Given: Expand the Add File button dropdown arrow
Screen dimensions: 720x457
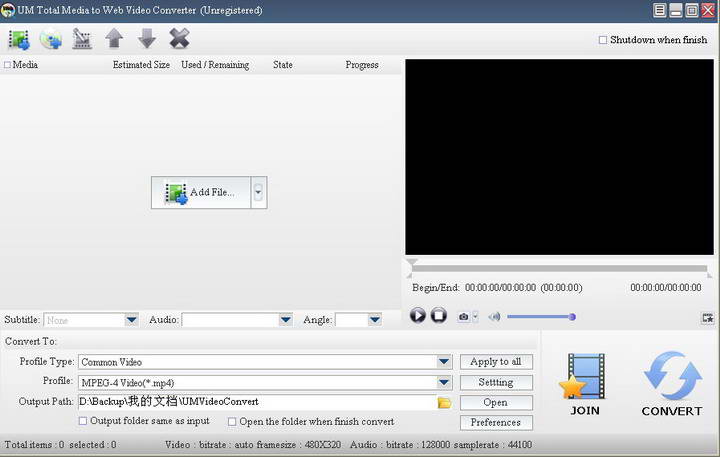Looking at the screenshot, I should pyautogui.click(x=259, y=192).
